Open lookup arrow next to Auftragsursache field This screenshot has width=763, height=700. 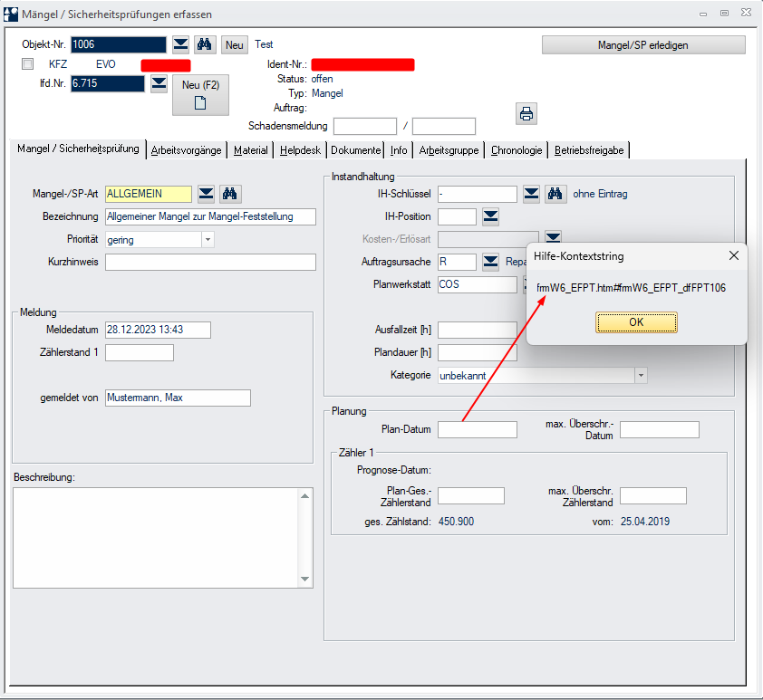click(490, 262)
